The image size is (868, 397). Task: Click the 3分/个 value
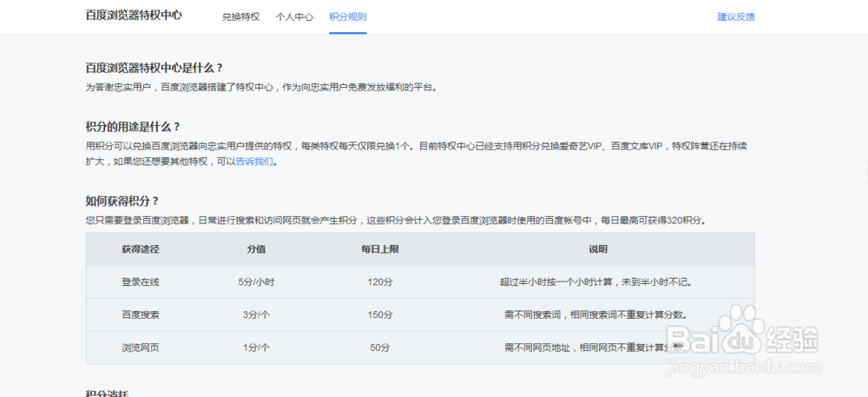[x=256, y=315]
